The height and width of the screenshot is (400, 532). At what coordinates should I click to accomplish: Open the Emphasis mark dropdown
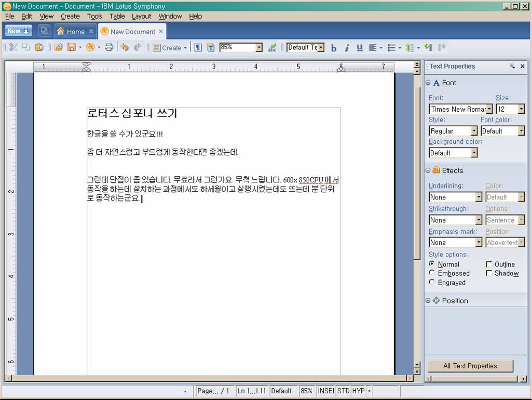479,243
